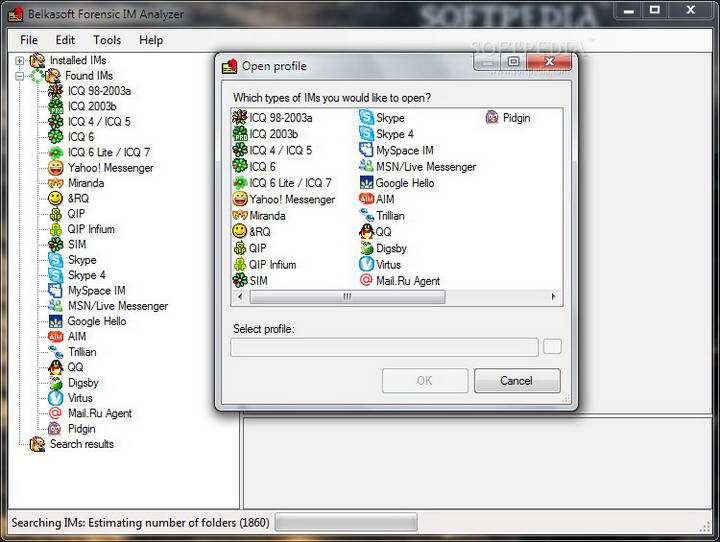Click the OK button in Open profile dialog

(425, 381)
